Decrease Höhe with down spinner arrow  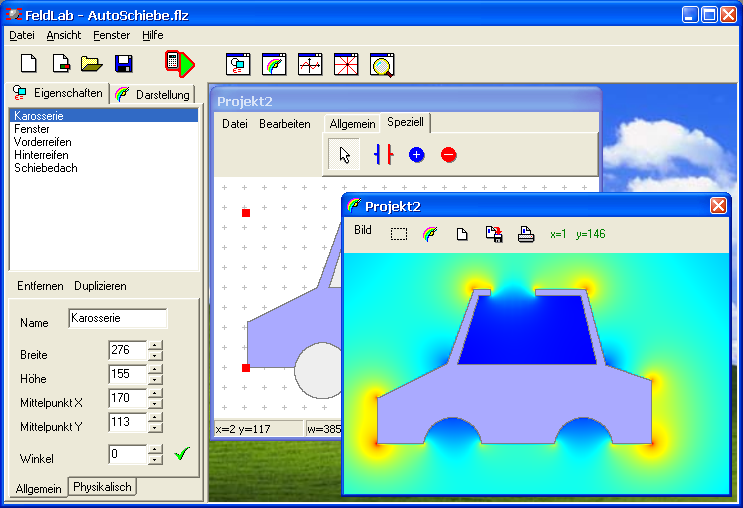click(x=155, y=380)
